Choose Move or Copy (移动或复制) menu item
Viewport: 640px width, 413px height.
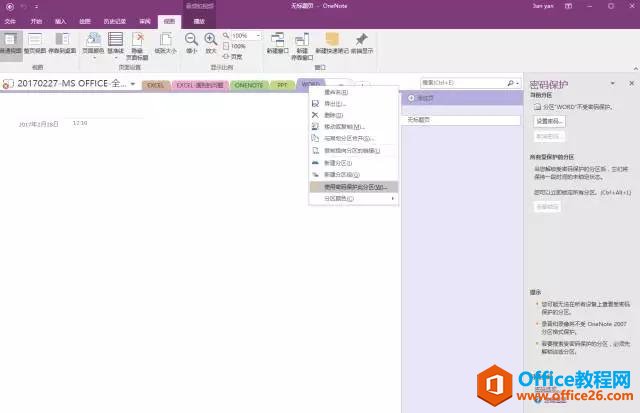354,127
